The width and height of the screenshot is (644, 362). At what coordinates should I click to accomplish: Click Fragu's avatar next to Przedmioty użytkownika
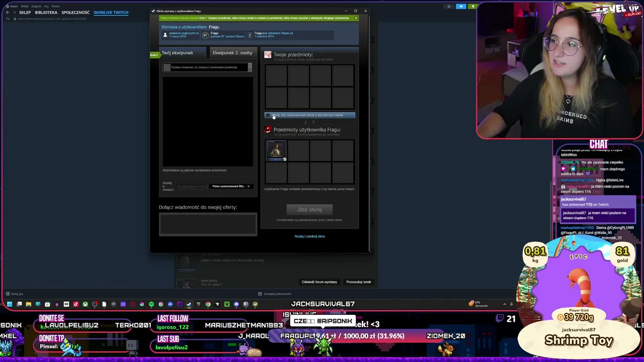[268, 130]
